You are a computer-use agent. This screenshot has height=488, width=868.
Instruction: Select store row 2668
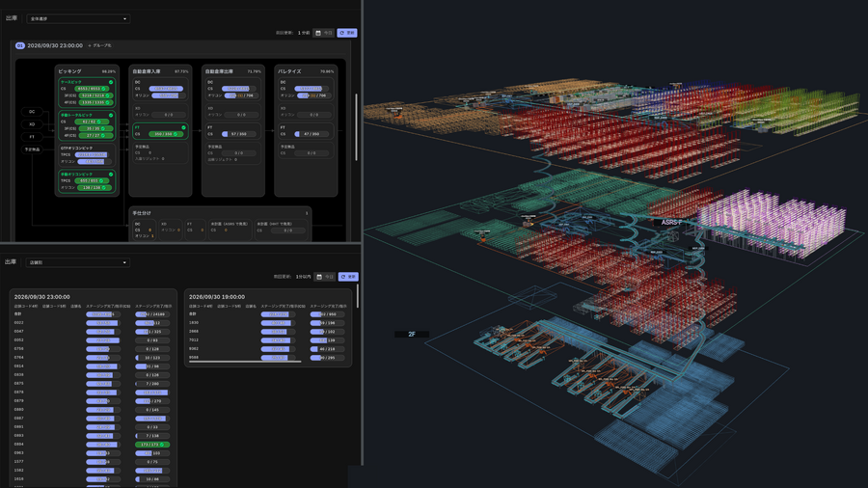point(268,332)
